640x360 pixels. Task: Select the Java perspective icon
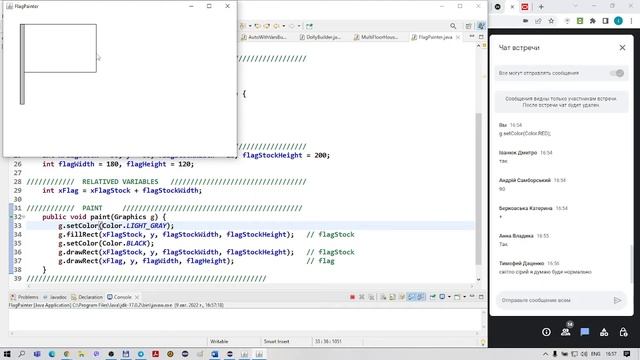(481, 26)
